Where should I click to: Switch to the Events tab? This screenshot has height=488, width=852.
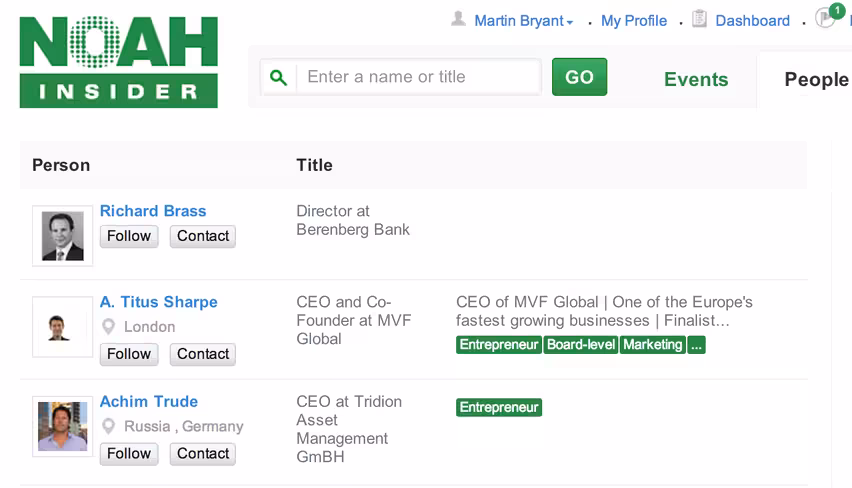coord(696,79)
